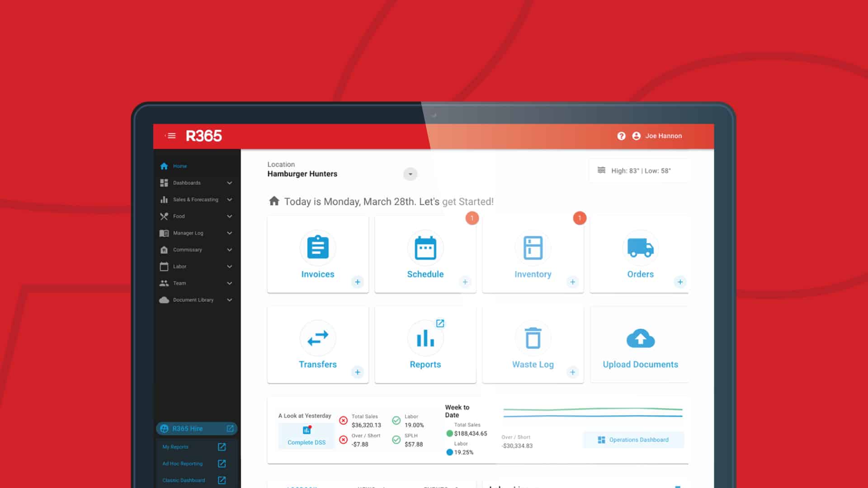The height and width of the screenshot is (488, 868).
Task: Click the Total Sales $36,320.13 value
Action: [x=366, y=425]
